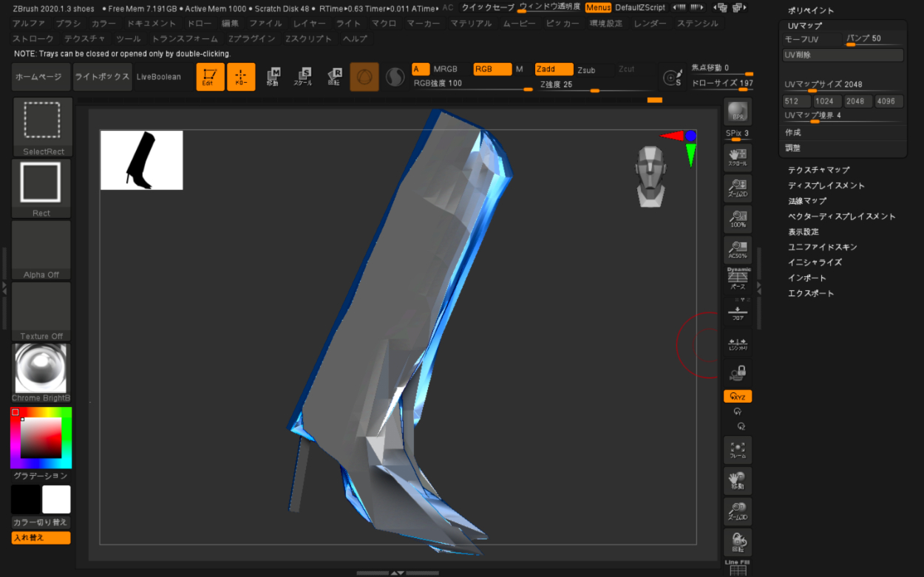Click the BPR render icon
Viewport: 924px width, 577px height.
[x=737, y=112]
